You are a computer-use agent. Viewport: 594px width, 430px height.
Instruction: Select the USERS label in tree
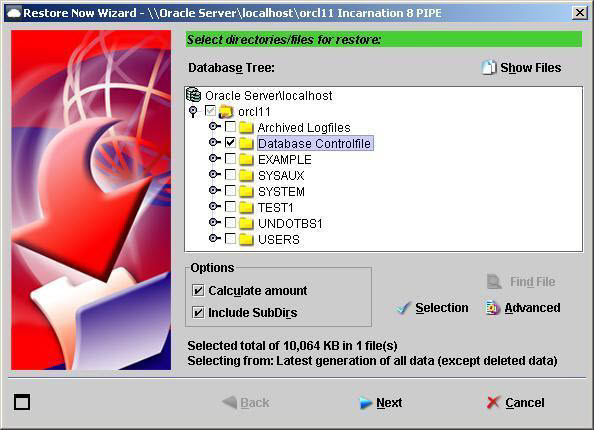279,239
